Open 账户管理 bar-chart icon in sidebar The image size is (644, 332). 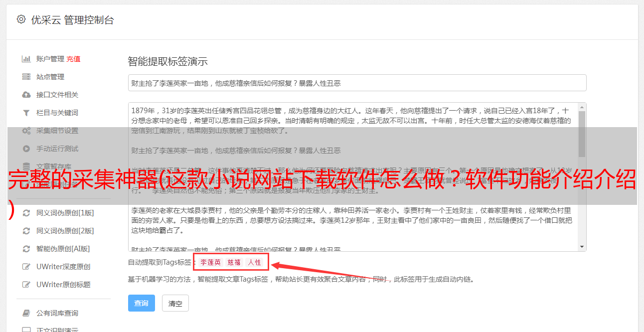click(x=26, y=59)
